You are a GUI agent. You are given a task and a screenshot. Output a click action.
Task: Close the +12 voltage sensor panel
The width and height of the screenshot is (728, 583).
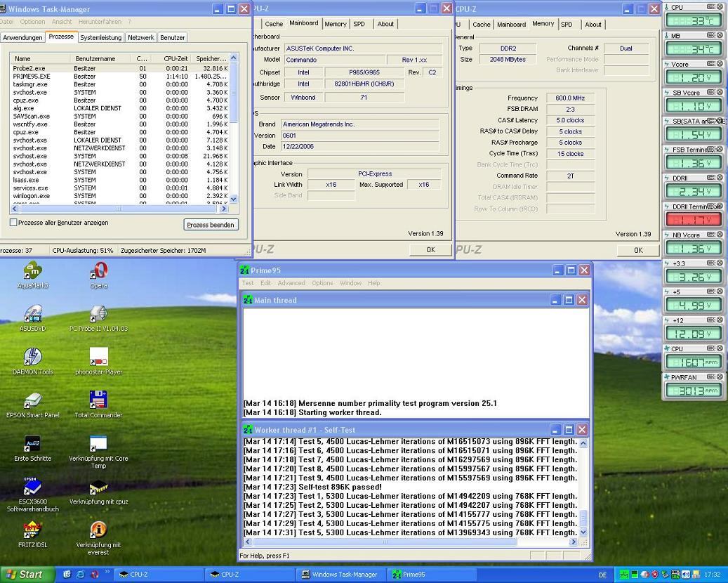click(x=720, y=320)
